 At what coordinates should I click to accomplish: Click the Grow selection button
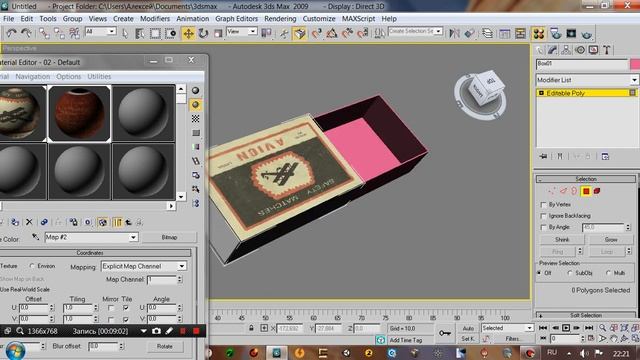[x=611, y=240]
